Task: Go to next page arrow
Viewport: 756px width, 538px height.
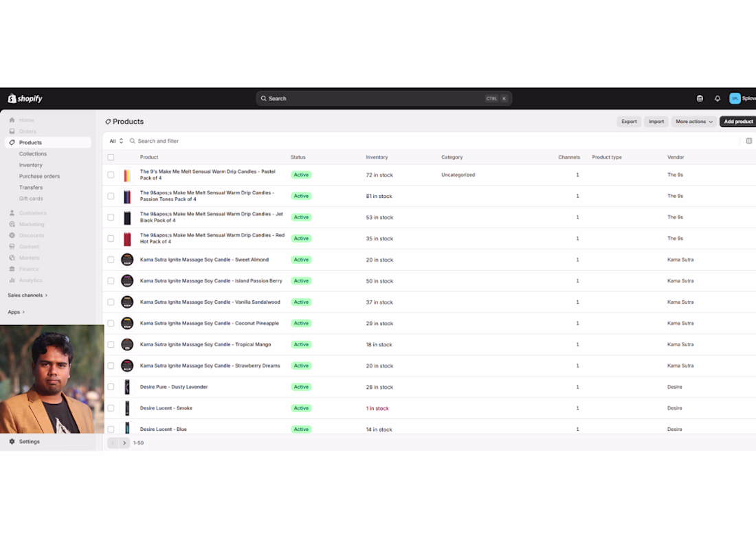Action: pyautogui.click(x=124, y=443)
